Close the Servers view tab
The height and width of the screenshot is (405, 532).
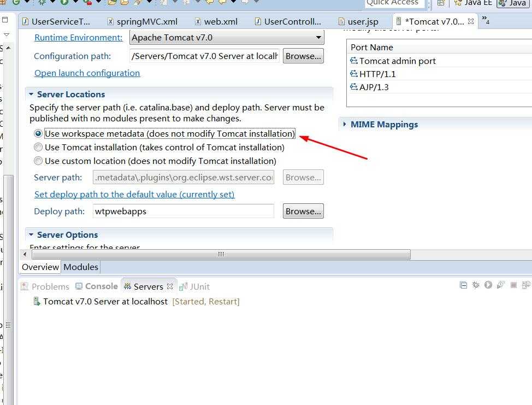click(x=170, y=286)
